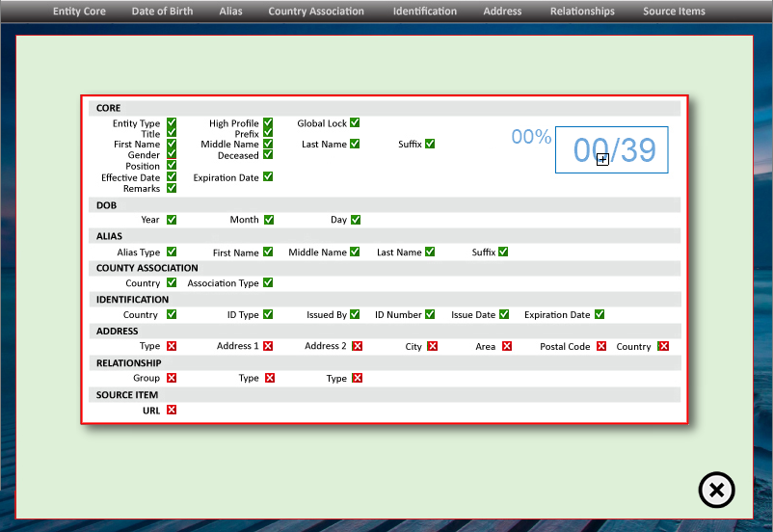Select the Identification tab
Viewport: 773px width, 532px height.
425,11
